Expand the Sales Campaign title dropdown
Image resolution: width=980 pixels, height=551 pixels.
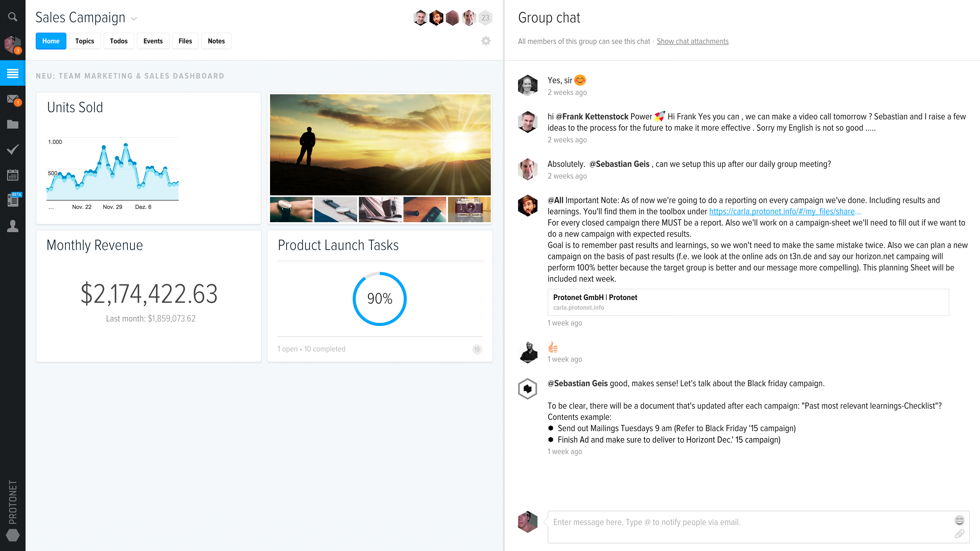(133, 19)
